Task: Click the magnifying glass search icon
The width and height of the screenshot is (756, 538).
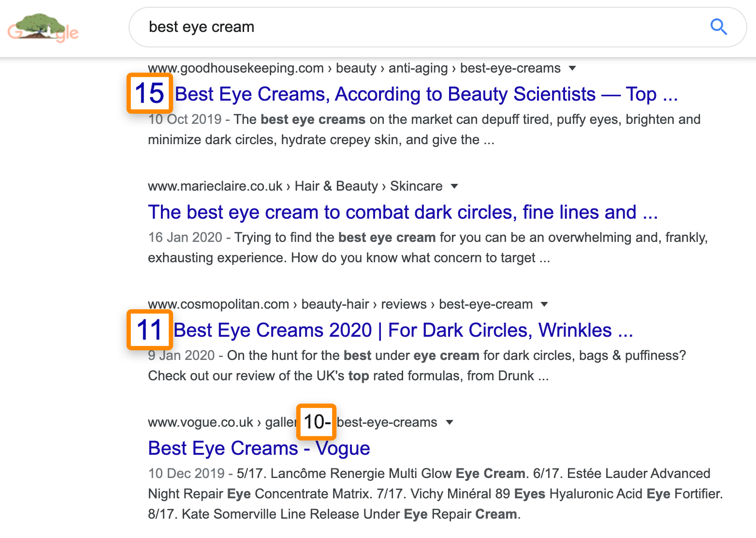Action: coord(719,28)
